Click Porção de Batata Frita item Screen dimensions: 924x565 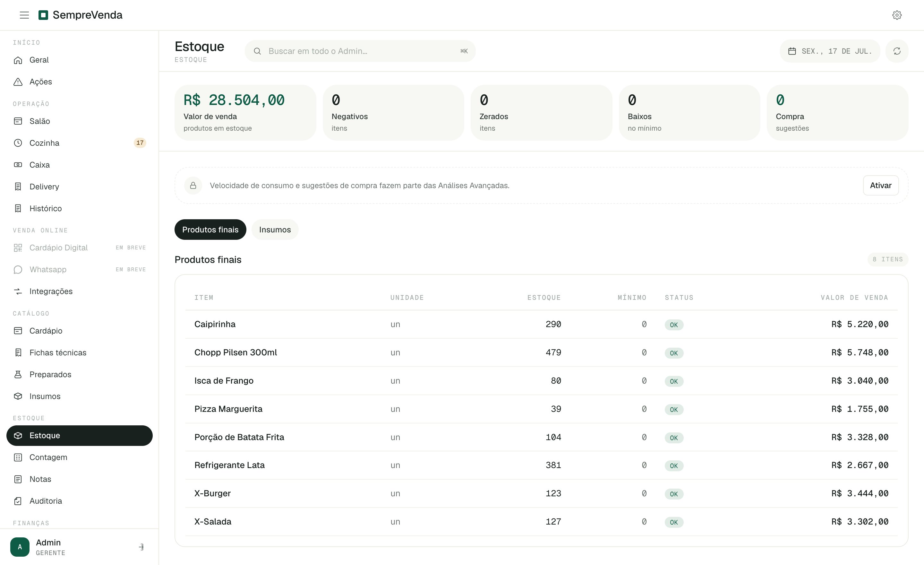pos(239,437)
